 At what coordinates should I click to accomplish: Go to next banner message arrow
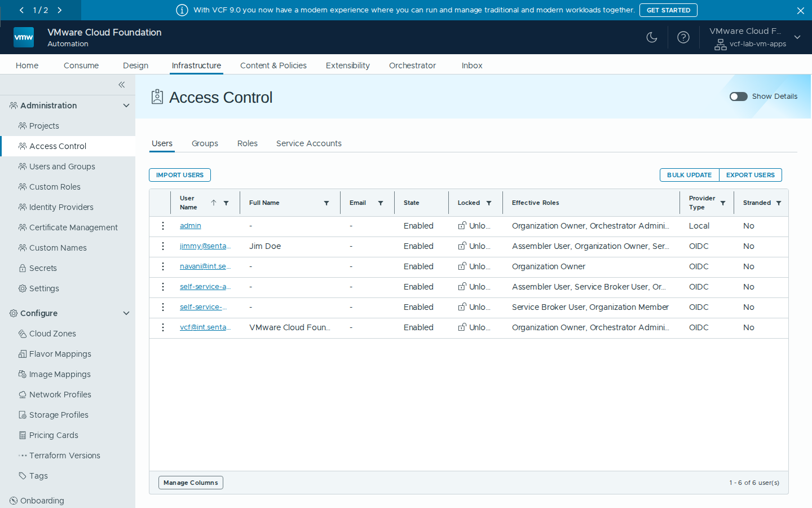(x=60, y=10)
